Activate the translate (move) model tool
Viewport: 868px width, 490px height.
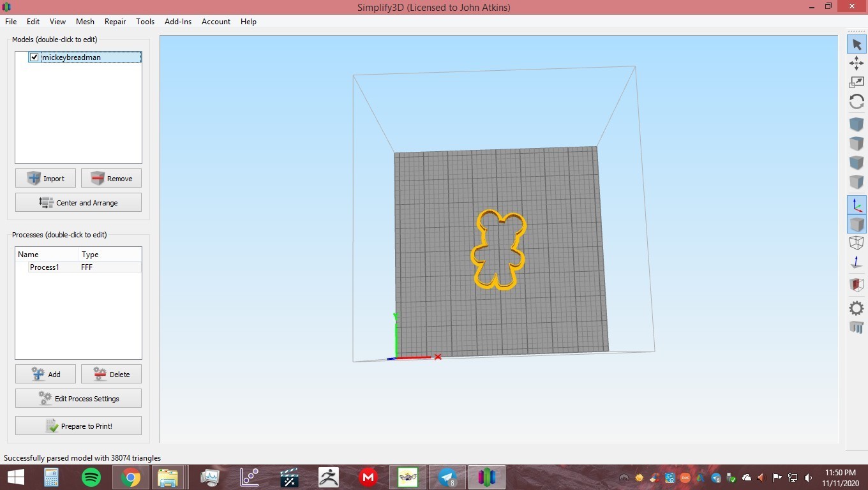(857, 63)
